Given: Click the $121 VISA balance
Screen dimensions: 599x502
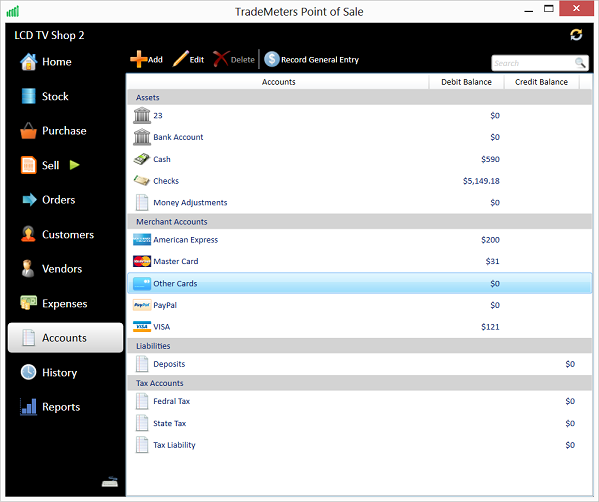Looking at the screenshot, I should tap(490, 327).
